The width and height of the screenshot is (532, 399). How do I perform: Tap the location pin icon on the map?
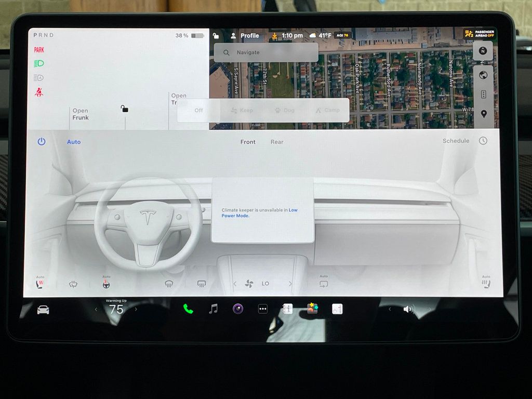tap(484, 114)
